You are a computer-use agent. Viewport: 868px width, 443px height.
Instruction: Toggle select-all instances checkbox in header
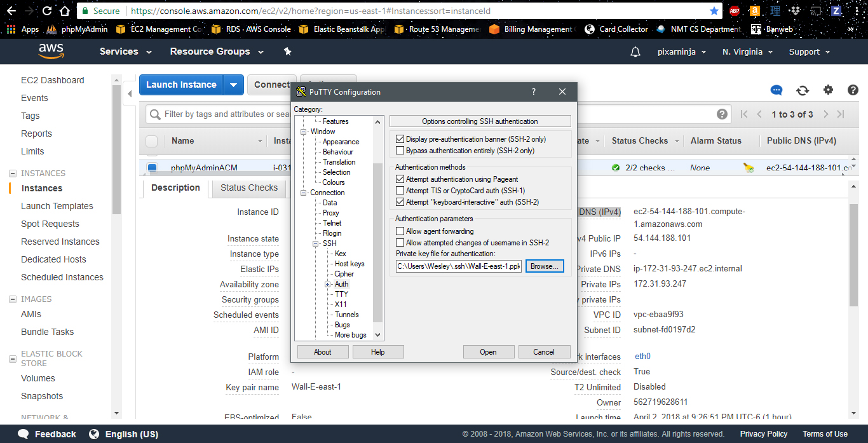click(151, 141)
